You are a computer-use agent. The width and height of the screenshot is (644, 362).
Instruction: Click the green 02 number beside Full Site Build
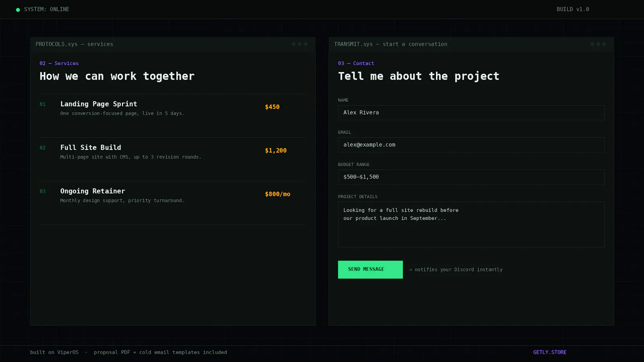coord(43,148)
